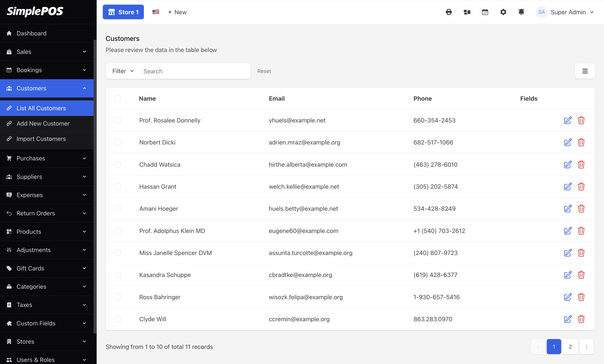
Task: Delete customer Clyde Will
Action: coord(581,319)
